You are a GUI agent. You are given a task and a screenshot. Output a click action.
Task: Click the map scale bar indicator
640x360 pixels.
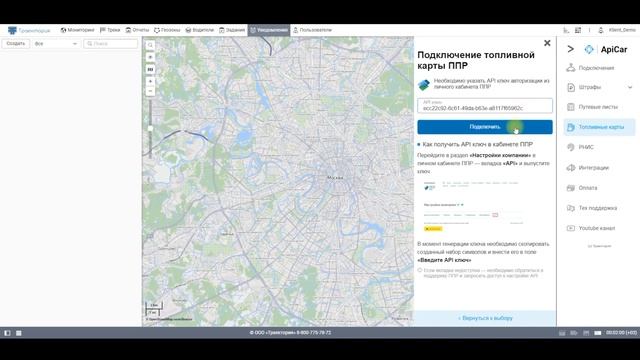154,309
